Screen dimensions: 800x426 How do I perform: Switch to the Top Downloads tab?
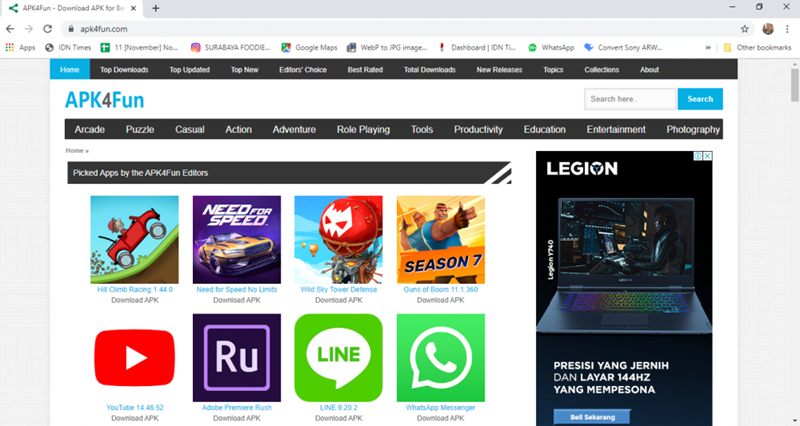point(124,70)
